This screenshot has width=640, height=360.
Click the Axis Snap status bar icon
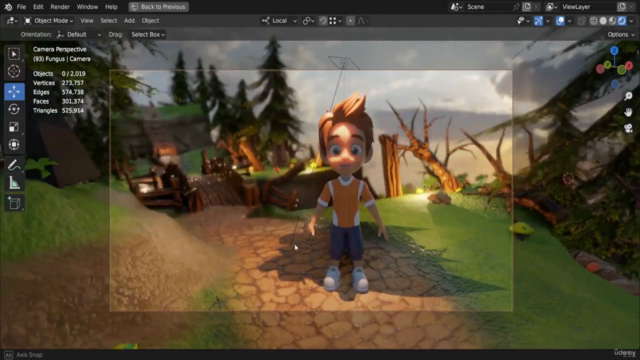pyautogui.click(x=8, y=355)
